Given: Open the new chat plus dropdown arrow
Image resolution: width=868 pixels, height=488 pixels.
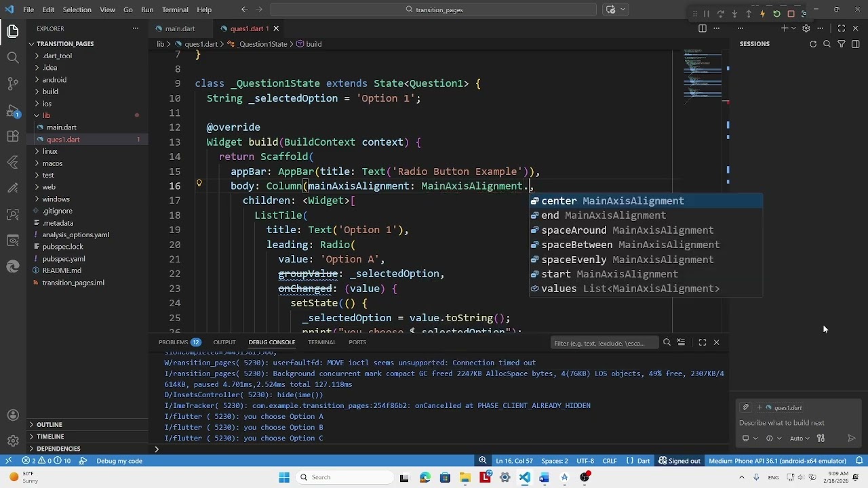Looking at the screenshot, I should click(x=793, y=28).
